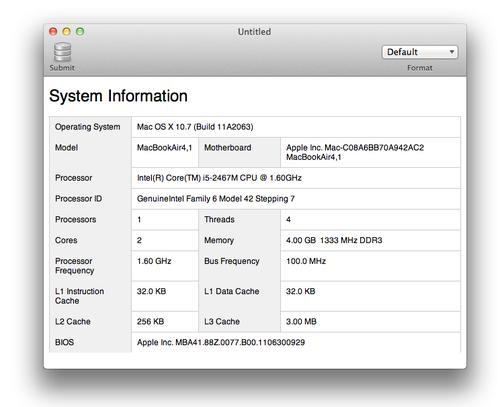The width and height of the screenshot is (500, 407).
Task: Click the Operating System label
Action: coord(88,127)
